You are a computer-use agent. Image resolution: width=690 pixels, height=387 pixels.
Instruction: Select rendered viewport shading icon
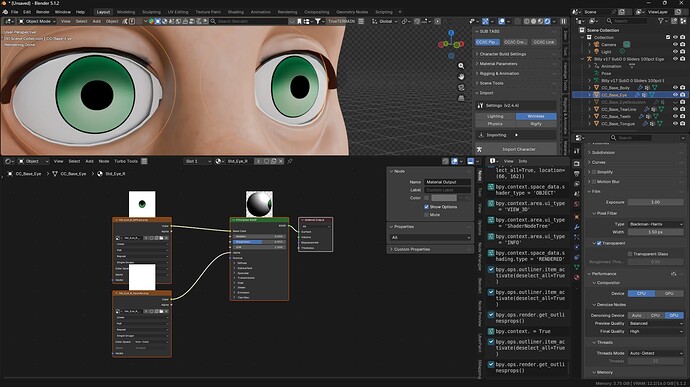[x=547, y=21]
